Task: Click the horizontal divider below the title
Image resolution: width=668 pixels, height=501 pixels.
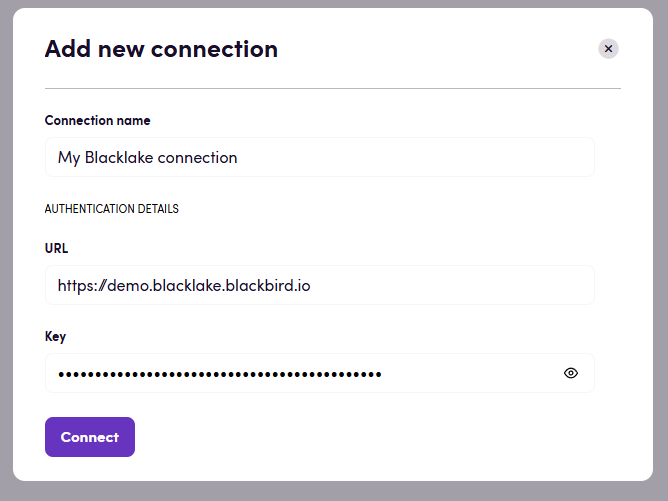Action: click(x=333, y=88)
